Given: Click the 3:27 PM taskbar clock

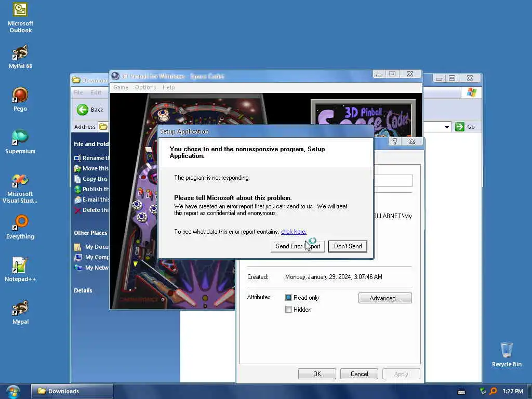Looking at the screenshot, I should tap(513, 391).
